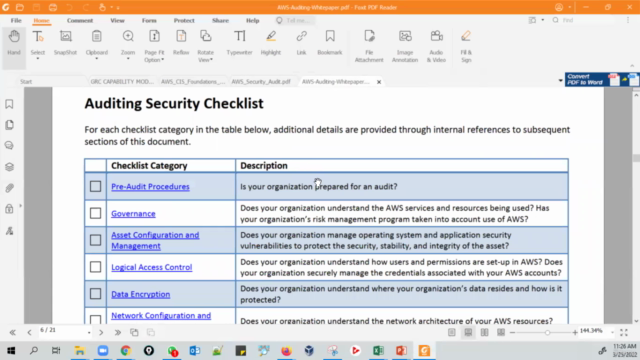Insert Audio & Video
640x360 pixels.
[436, 46]
